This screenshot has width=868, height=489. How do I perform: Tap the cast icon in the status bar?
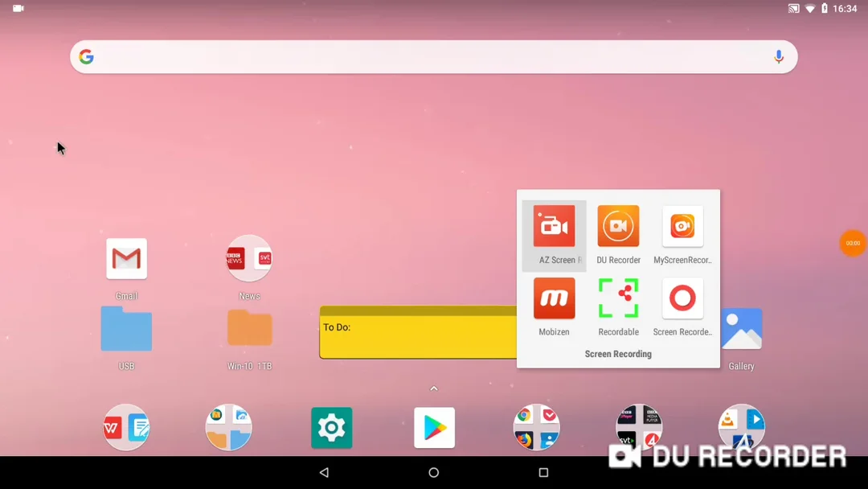pyautogui.click(x=794, y=8)
